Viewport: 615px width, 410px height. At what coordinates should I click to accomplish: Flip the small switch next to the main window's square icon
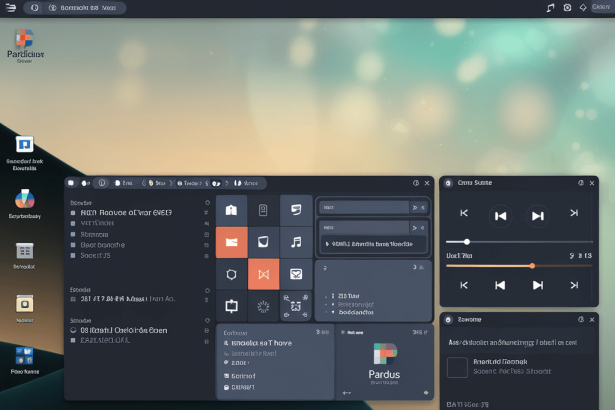coord(86,183)
